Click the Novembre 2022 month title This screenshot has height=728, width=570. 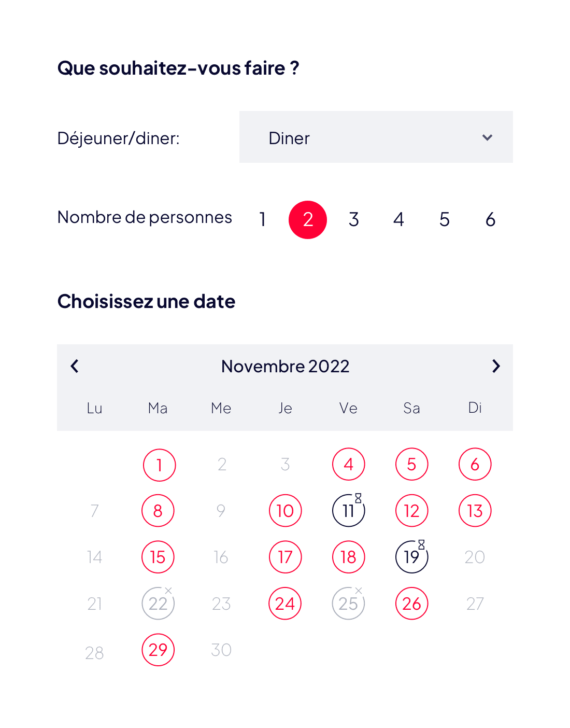pyautogui.click(x=285, y=366)
